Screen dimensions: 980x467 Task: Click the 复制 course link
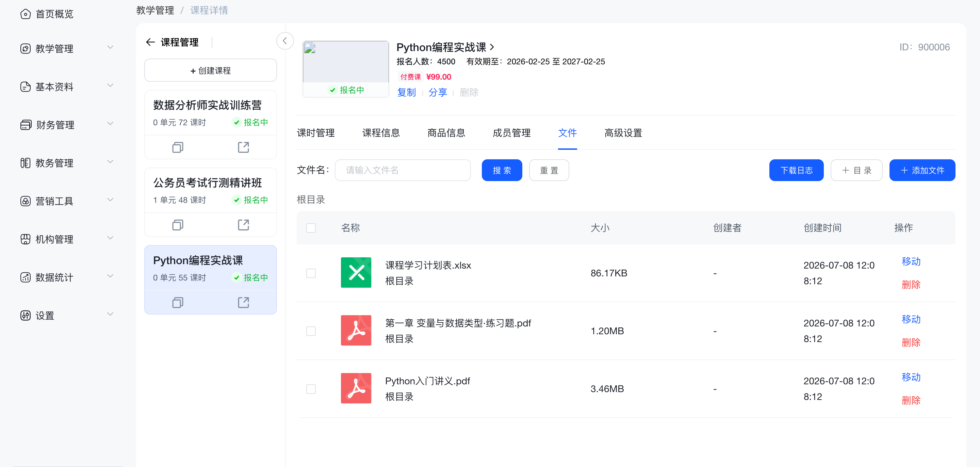pyautogui.click(x=406, y=93)
